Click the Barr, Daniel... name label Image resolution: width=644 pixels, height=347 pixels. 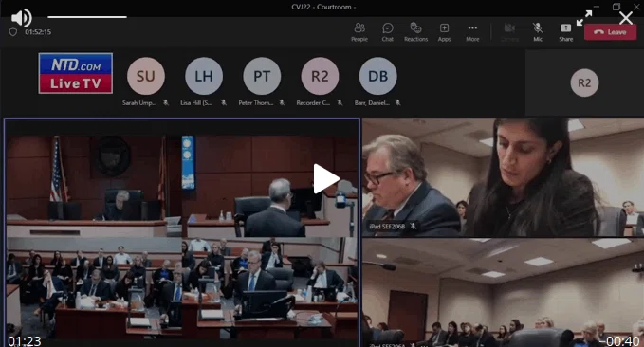tap(372, 102)
